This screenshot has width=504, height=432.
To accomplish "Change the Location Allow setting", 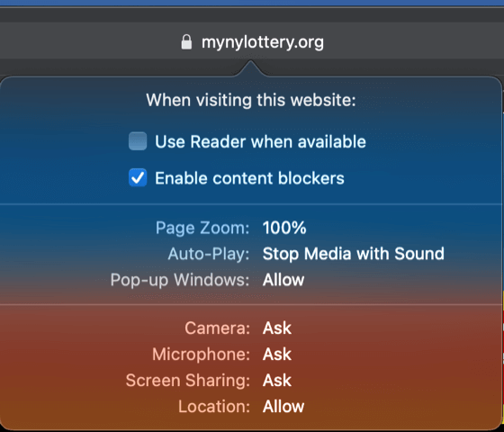I will 283,406.
